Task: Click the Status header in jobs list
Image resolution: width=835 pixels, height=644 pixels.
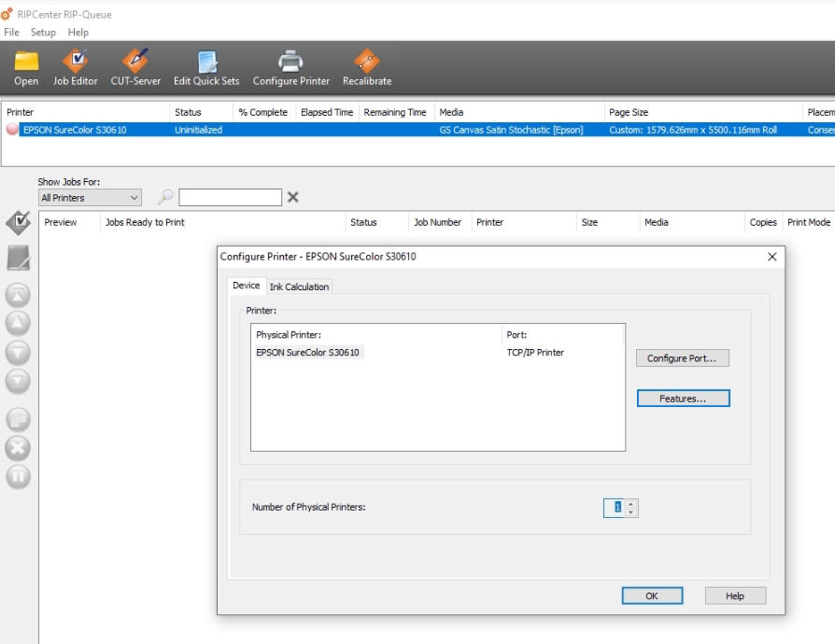Action: [377, 222]
